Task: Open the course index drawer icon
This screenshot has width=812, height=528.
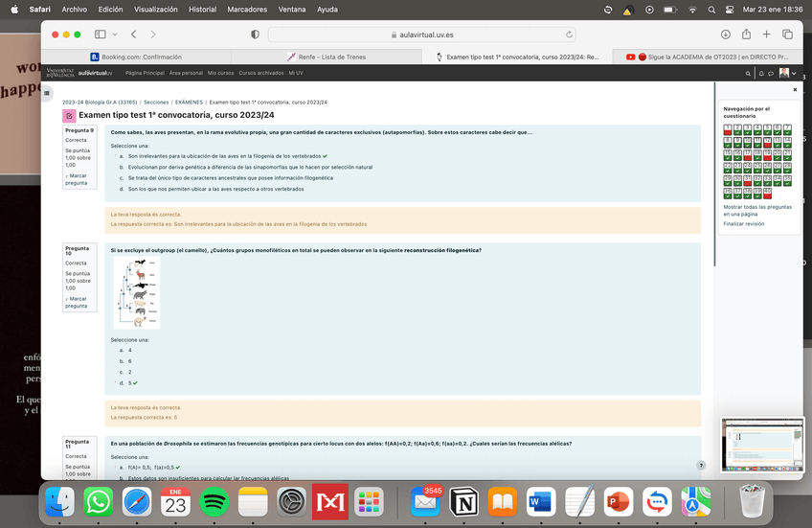Action: pyautogui.click(x=47, y=93)
